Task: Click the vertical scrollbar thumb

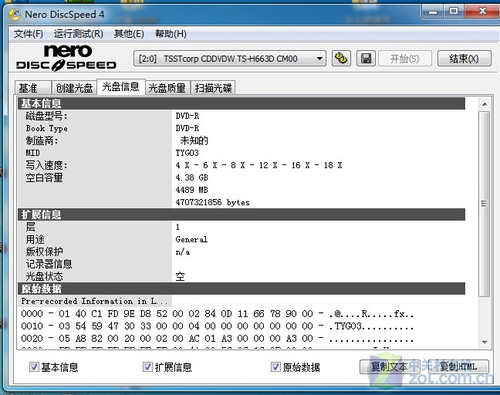Action: pos(484,204)
